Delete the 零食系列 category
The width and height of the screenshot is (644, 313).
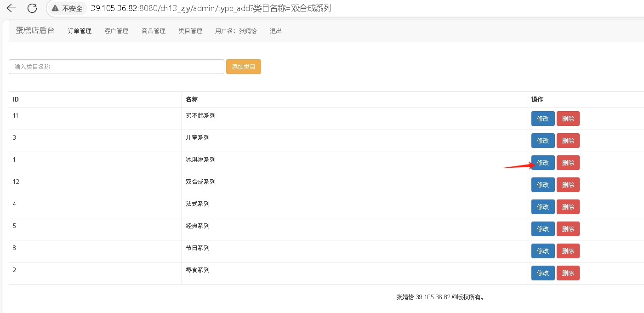coord(568,273)
